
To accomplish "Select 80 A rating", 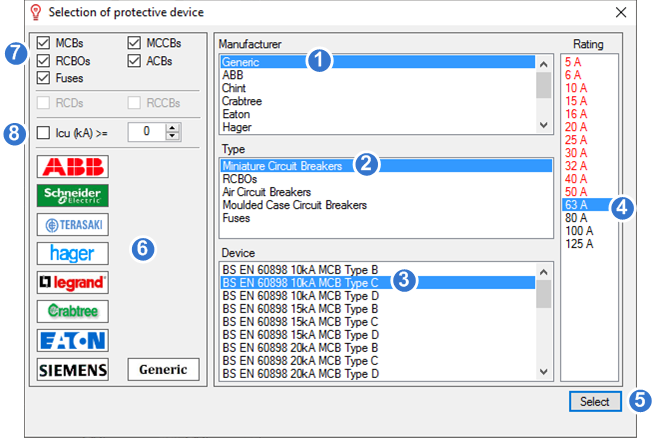I will (589, 218).
